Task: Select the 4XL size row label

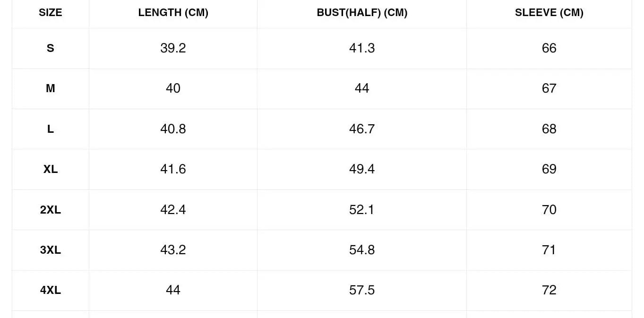Action: [x=51, y=290]
